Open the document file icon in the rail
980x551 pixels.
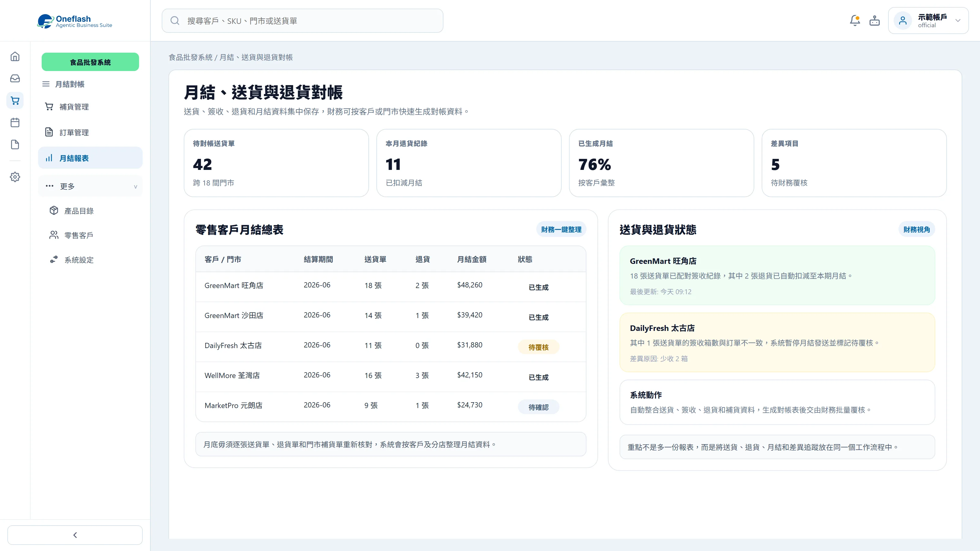click(x=15, y=144)
